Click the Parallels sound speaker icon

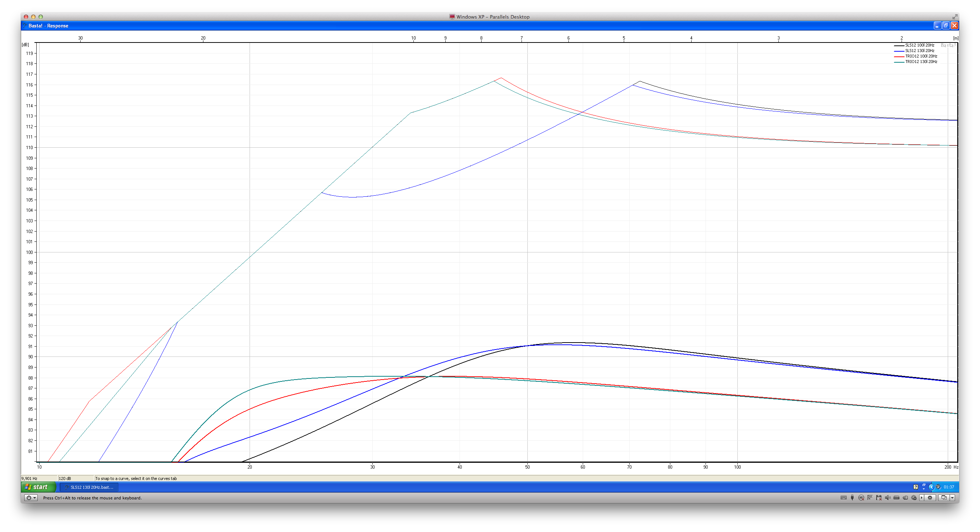tap(888, 498)
